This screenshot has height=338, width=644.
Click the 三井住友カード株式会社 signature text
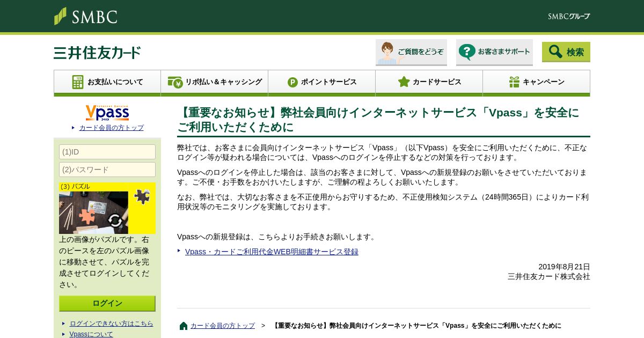tap(549, 276)
